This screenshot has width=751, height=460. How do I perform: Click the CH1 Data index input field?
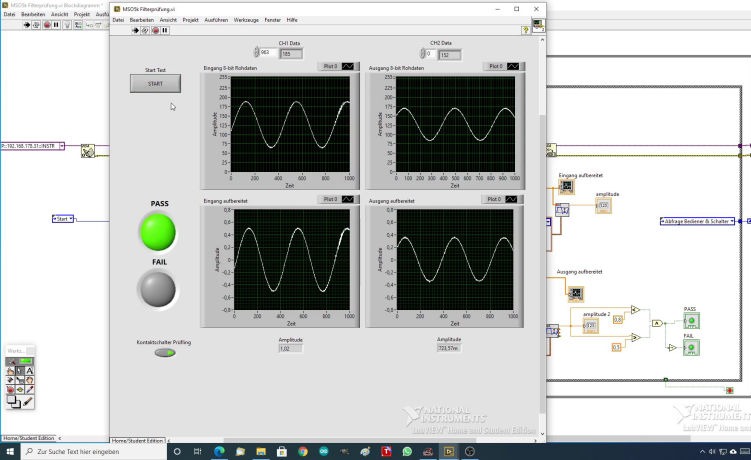266,54
